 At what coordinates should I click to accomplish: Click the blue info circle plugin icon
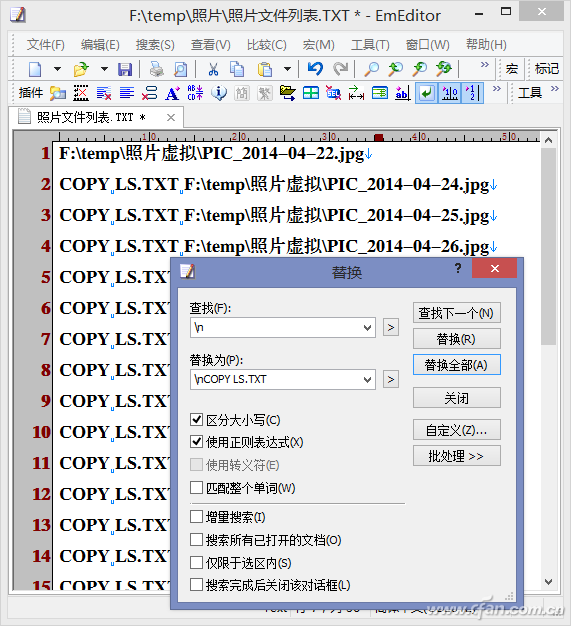pyautogui.click(x=219, y=93)
